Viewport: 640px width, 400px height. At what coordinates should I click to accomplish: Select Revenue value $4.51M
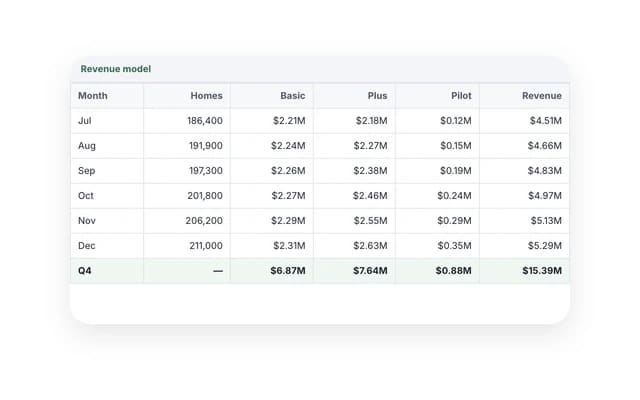[546, 121]
